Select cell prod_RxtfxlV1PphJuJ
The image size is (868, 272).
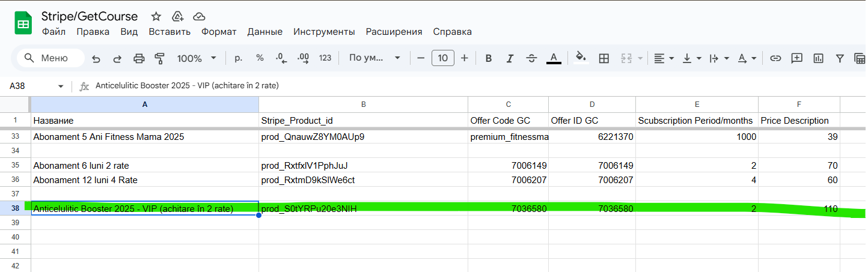point(363,165)
